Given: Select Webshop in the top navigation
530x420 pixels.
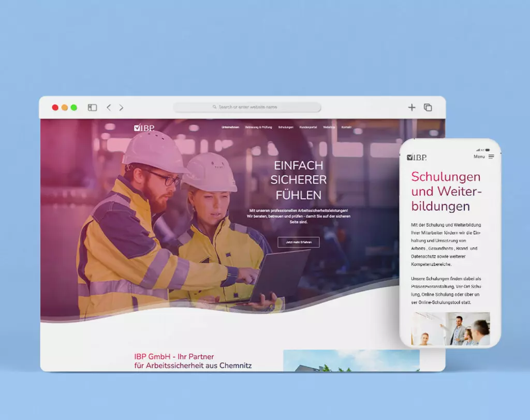Looking at the screenshot, I should pyautogui.click(x=329, y=127).
